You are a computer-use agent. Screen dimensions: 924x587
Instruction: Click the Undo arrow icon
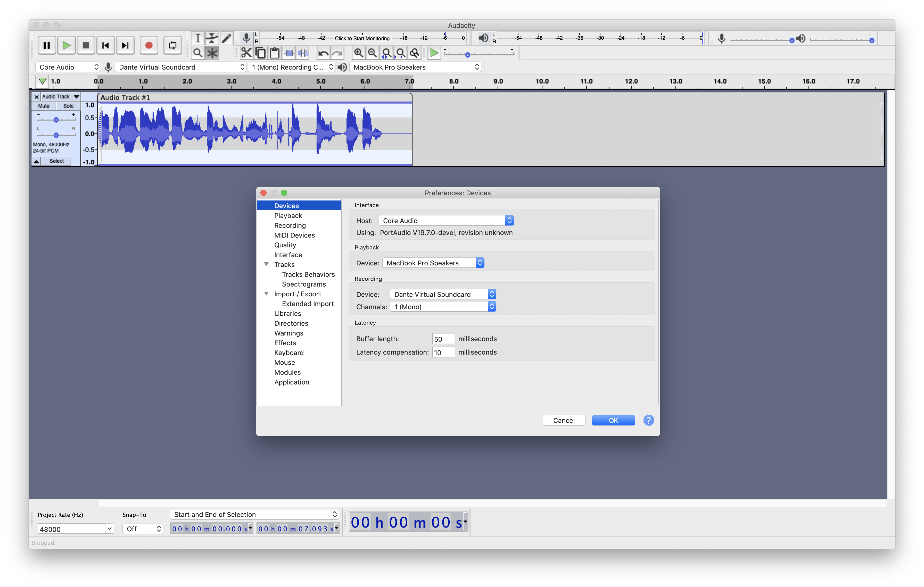(323, 53)
